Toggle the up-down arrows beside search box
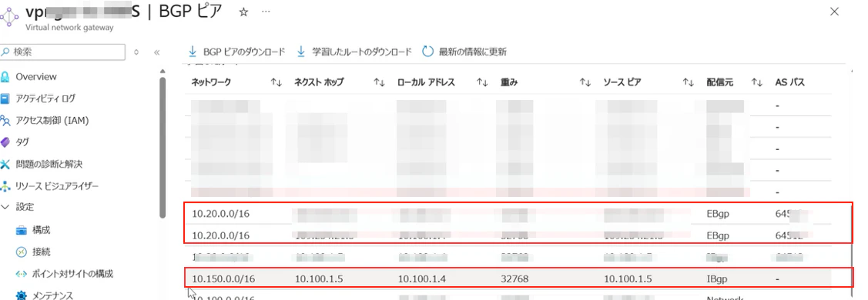Image resolution: width=868 pixels, height=300 pixels. tap(137, 52)
